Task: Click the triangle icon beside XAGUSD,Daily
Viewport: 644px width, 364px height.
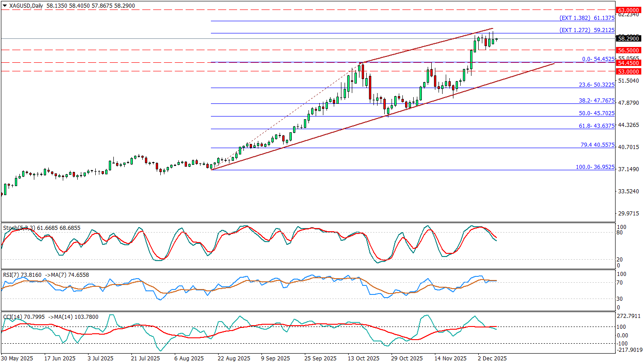Action: click(4, 6)
